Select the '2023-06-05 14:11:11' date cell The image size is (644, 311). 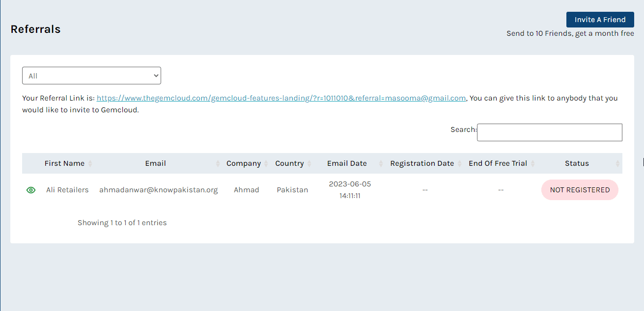[350, 190]
